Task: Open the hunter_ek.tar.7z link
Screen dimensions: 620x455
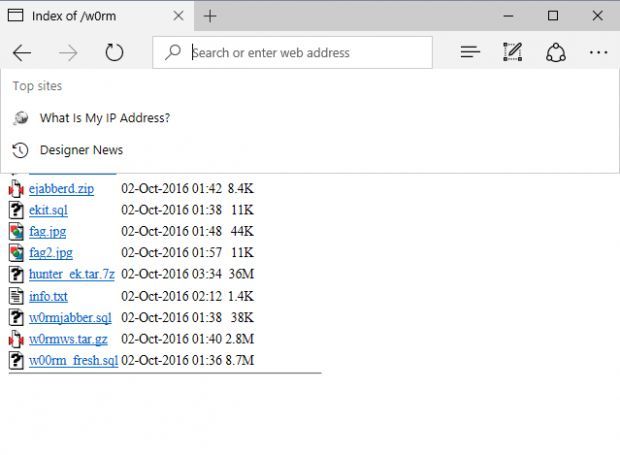Action: click(x=71, y=274)
